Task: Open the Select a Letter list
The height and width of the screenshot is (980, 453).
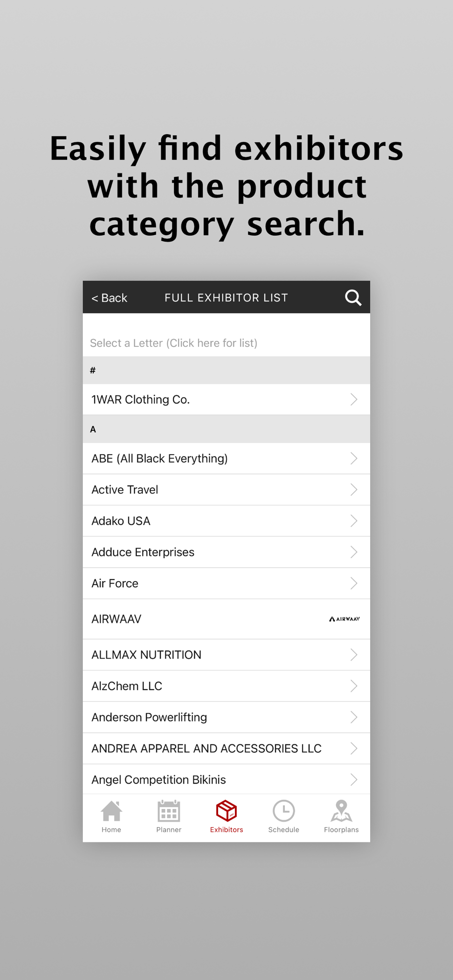Action: (226, 343)
